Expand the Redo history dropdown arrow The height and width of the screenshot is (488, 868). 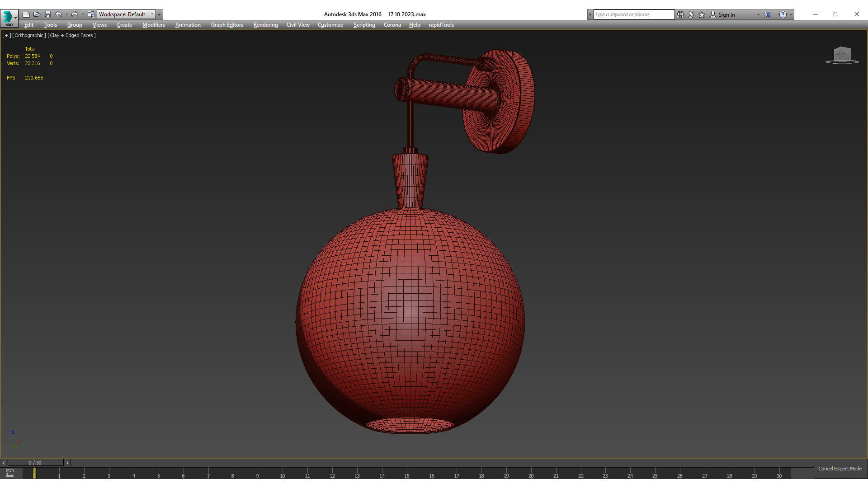(83, 14)
